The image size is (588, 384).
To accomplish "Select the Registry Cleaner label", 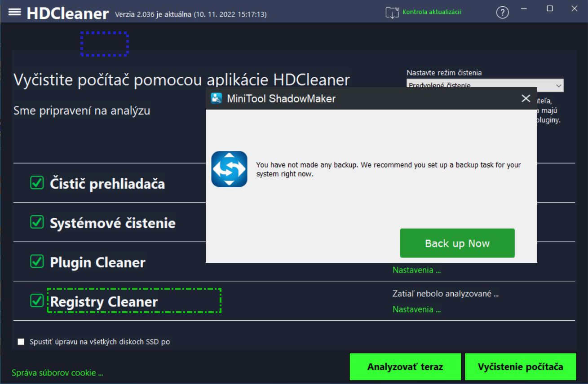I will click(x=104, y=302).
